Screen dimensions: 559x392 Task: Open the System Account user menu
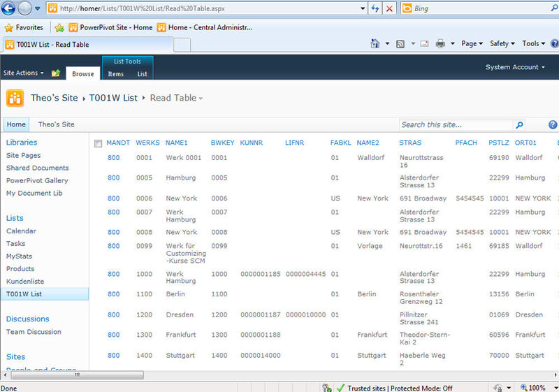click(515, 67)
